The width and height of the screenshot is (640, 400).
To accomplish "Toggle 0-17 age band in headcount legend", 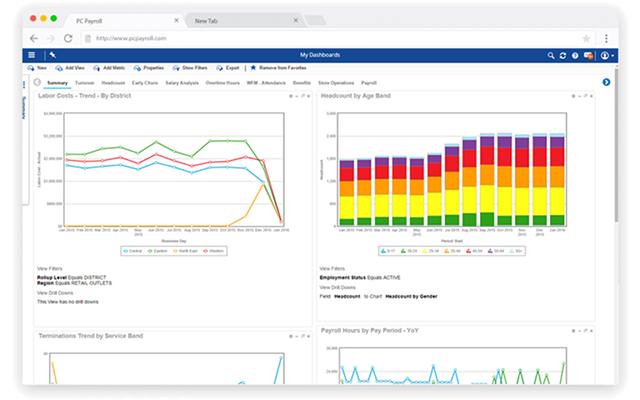I will coord(388,251).
